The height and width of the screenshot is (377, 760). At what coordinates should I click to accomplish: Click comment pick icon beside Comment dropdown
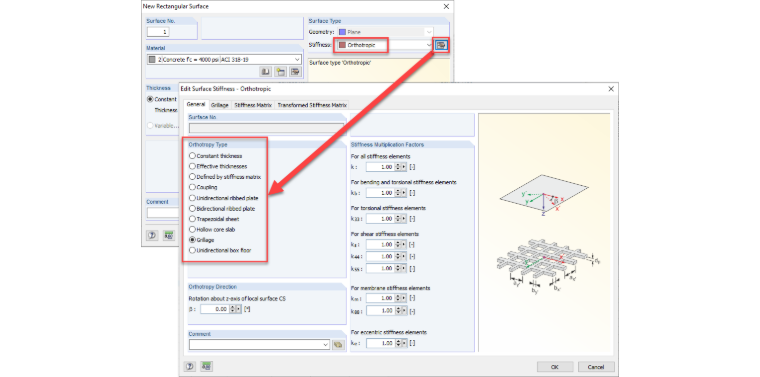click(x=338, y=345)
